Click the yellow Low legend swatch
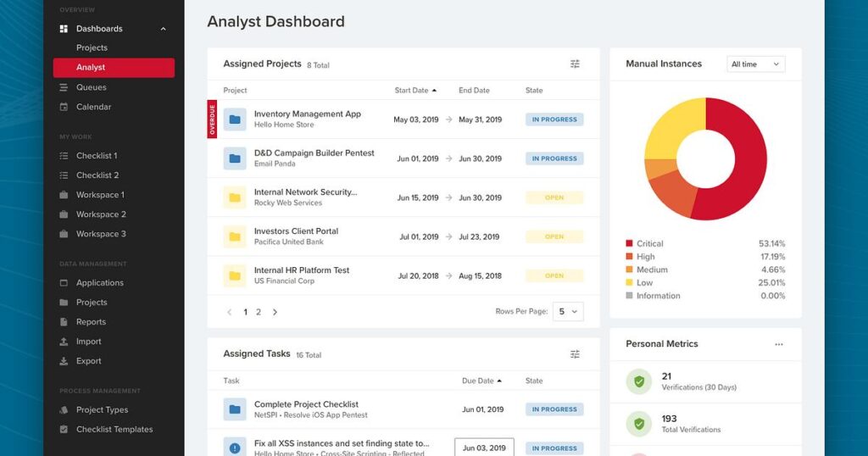 (629, 283)
